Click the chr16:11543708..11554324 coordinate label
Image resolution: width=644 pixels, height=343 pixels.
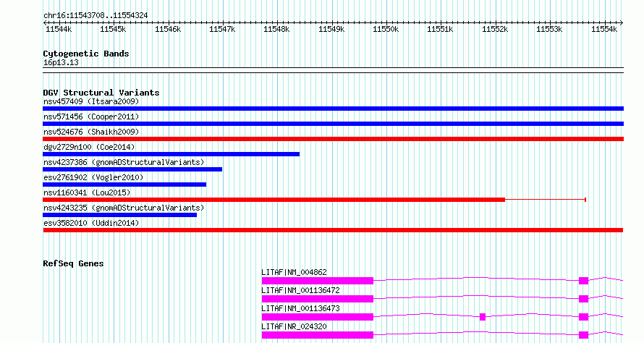[96, 16]
